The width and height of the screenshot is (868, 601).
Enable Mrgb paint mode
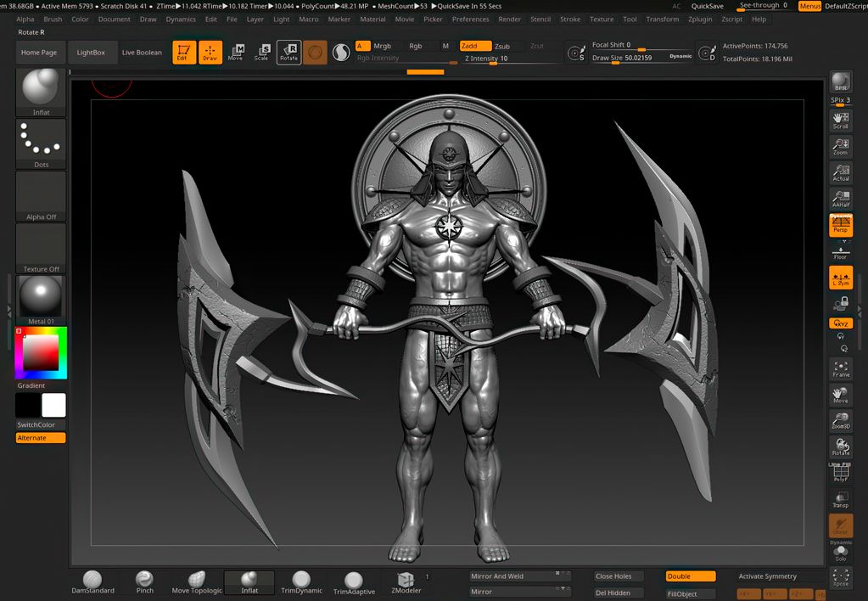[x=382, y=46]
